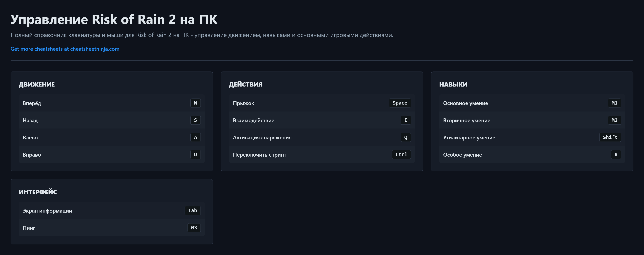
Task: Open the cheatsheetninja.com link
Action: click(x=65, y=49)
